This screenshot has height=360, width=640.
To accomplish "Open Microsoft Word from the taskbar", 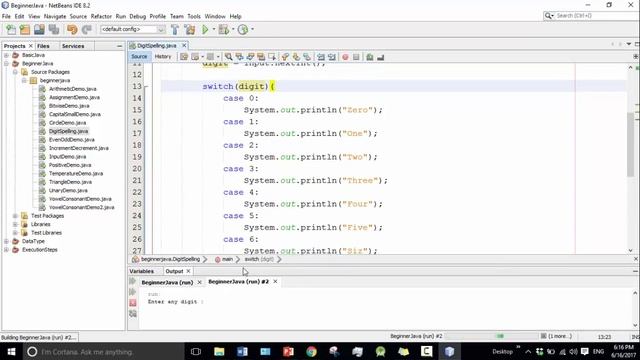I will click(242, 351).
